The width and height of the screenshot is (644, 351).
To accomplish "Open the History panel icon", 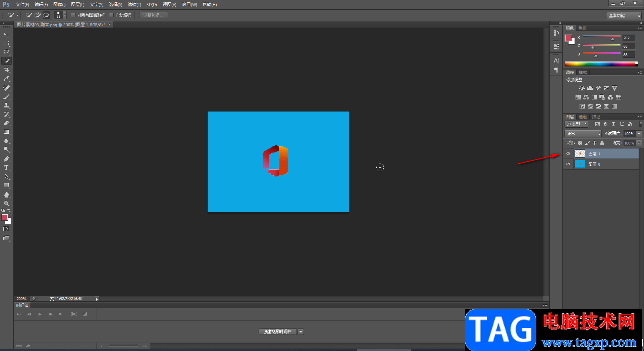I will (x=556, y=33).
